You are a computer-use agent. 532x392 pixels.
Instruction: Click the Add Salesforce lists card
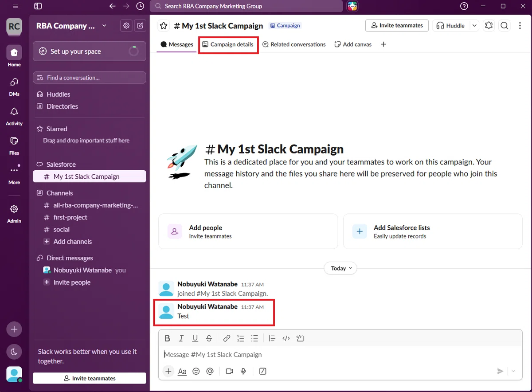tap(433, 231)
